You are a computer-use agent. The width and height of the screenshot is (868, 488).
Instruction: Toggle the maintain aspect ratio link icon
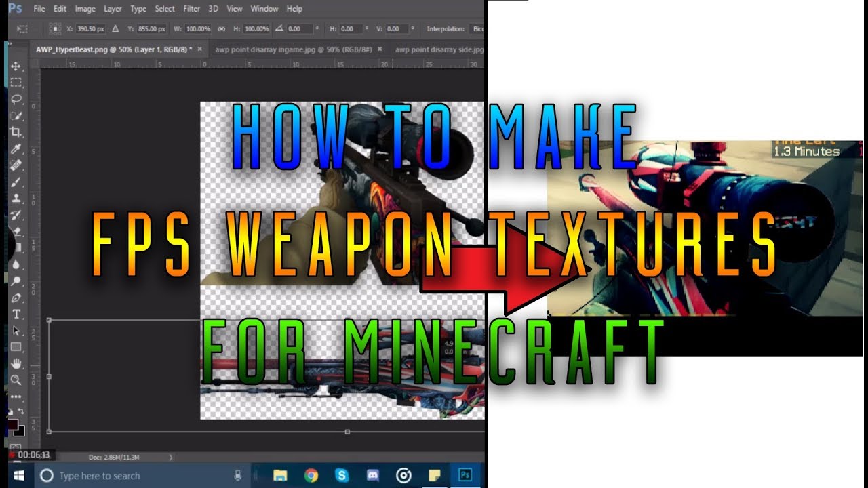point(221,29)
